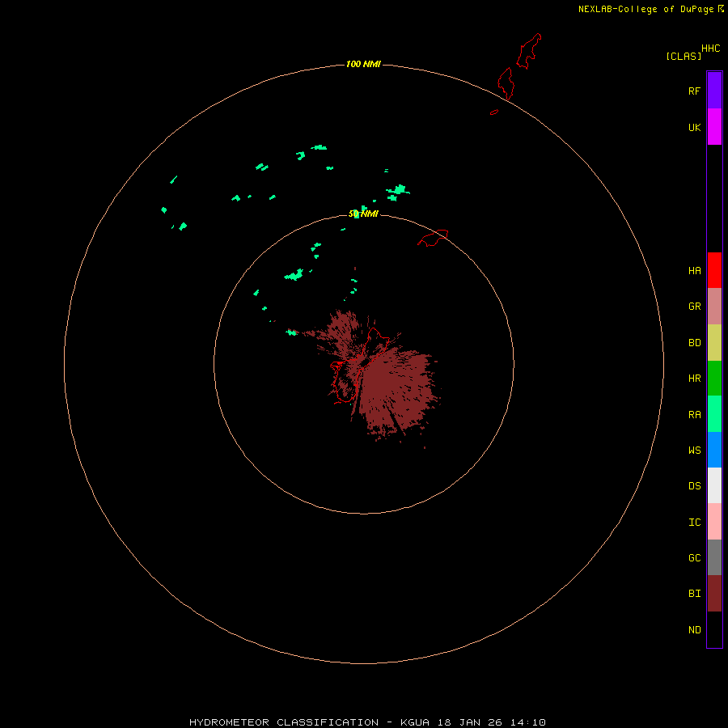Click the BI legend label
The height and width of the screenshot is (728, 728).
(x=694, y=594)
